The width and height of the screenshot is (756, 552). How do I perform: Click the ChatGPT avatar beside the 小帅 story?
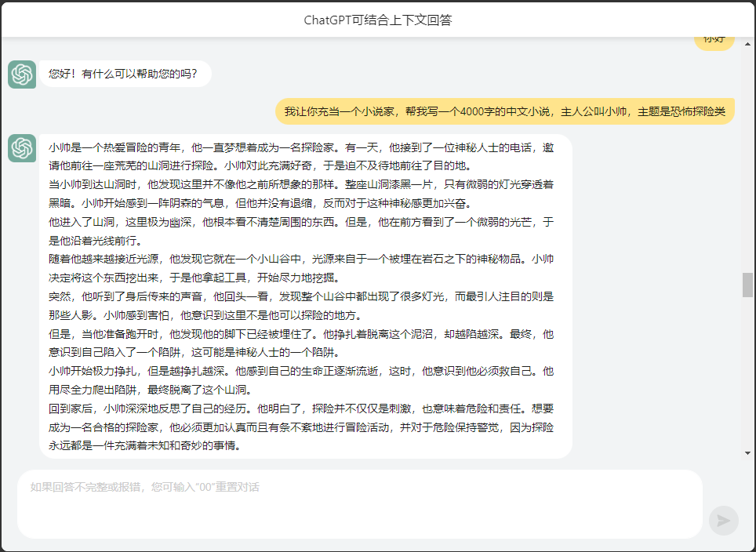(22, 148)
